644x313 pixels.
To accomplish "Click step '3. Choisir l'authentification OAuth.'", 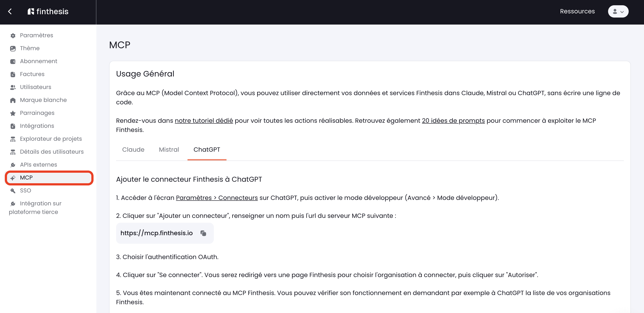I will 167,257.
